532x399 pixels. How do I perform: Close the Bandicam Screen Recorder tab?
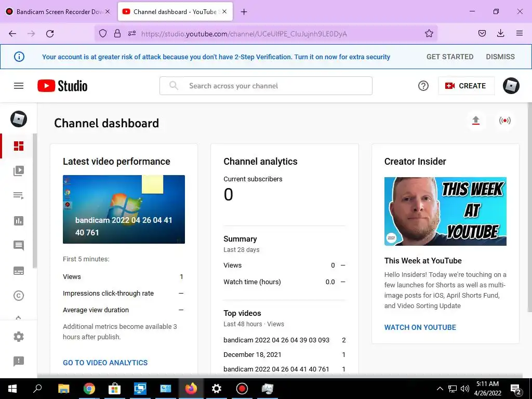tap(108, 11)
